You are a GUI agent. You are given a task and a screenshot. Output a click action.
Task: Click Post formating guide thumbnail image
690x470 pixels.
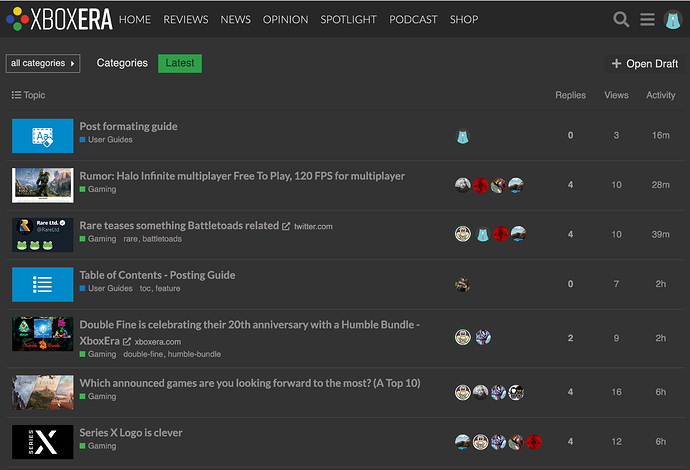click(43, 136)
